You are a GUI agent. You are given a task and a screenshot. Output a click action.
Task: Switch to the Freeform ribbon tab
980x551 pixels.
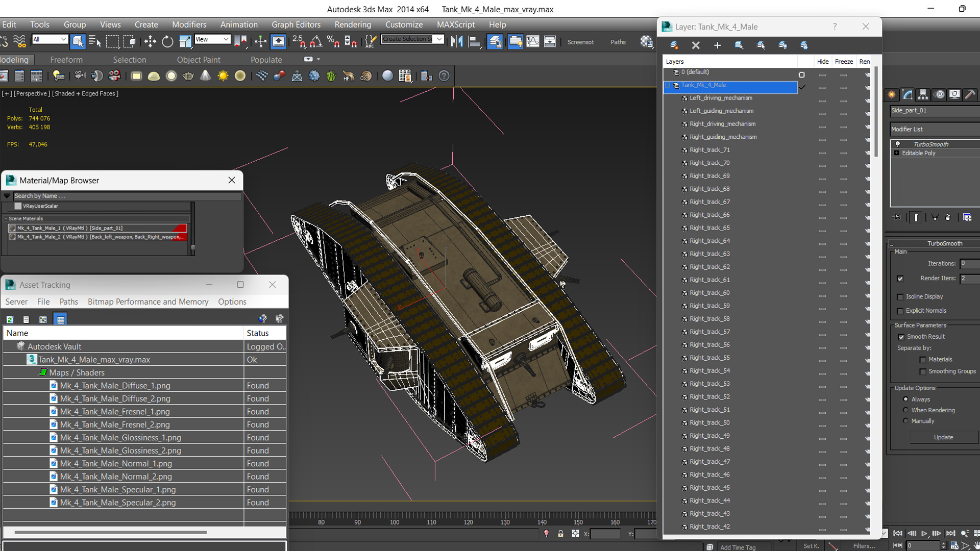pos(66,60)
